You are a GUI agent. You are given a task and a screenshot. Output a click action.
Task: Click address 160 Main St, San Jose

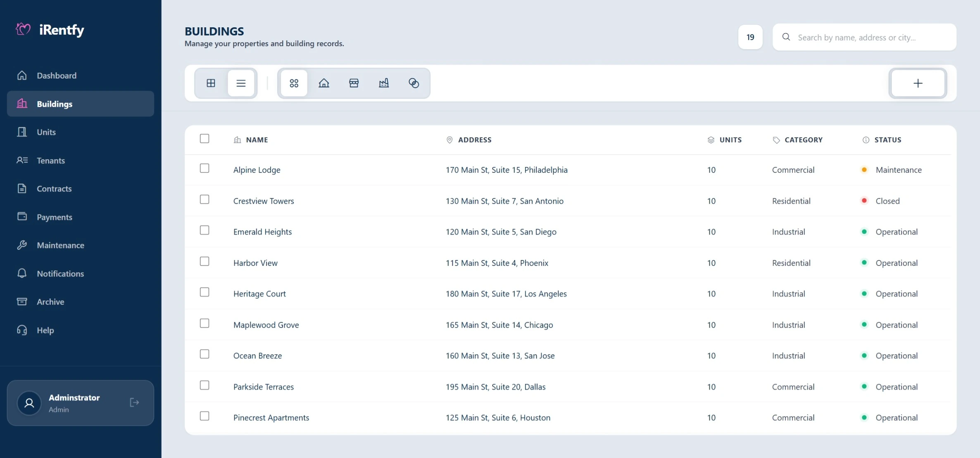(500, 356)
